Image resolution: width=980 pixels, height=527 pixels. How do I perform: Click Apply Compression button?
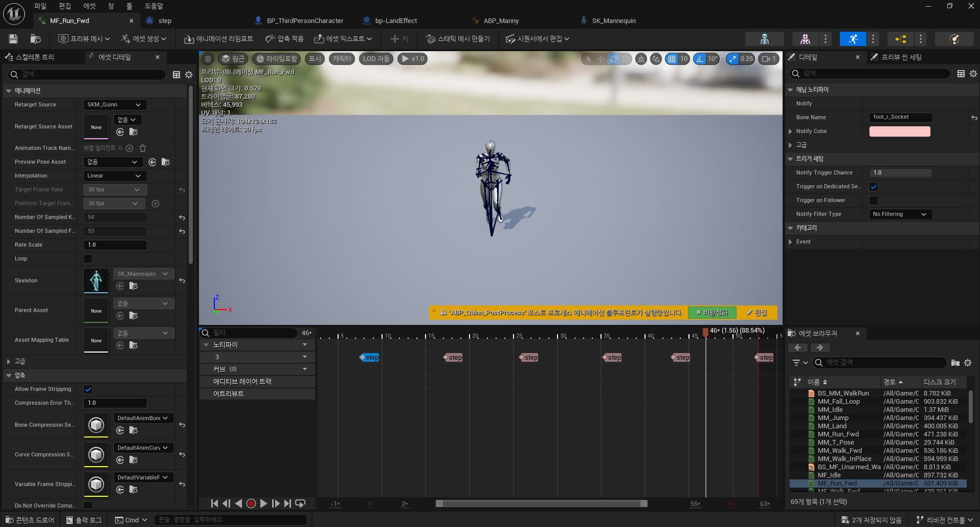click(284, 39)
